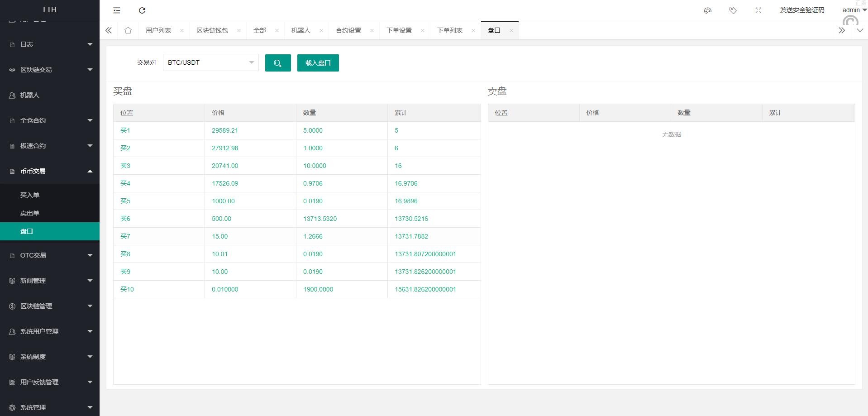
Task: Collapse the sidebar with the menu fold icon
Action: click(x=117, y=10)
